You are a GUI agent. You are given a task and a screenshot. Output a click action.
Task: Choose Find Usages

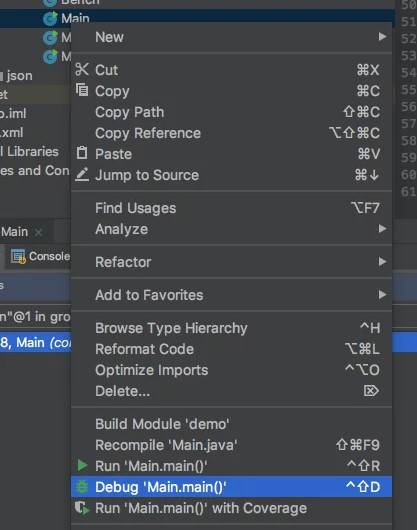click(x=231, y=208)
